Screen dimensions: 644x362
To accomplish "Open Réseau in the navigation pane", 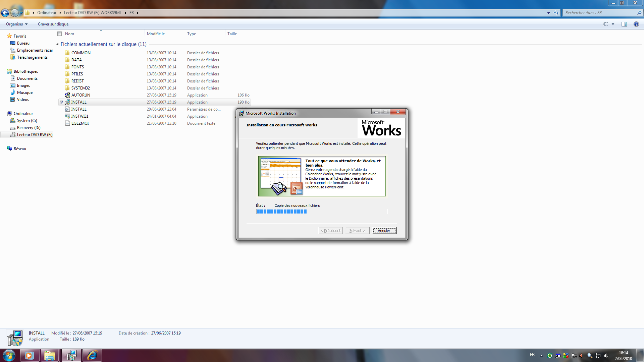I will (20, 149).
